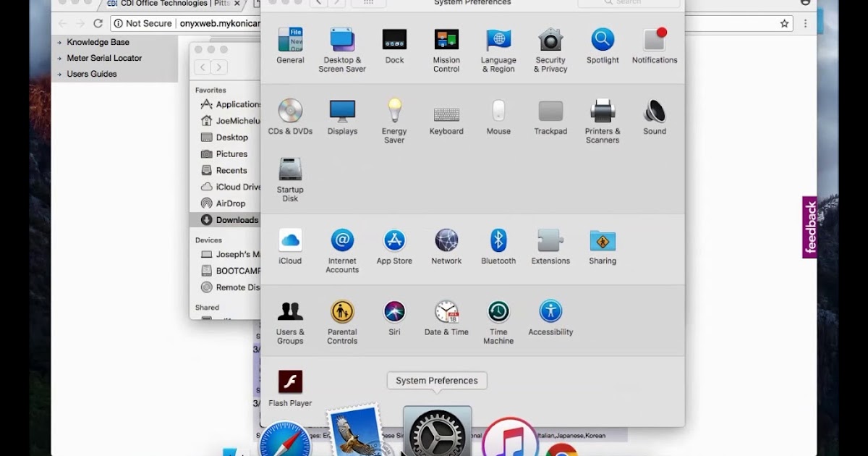Select BOOTCAMP volume in Finder sidebar
This screenshot has height=456, width=868.
229,271
